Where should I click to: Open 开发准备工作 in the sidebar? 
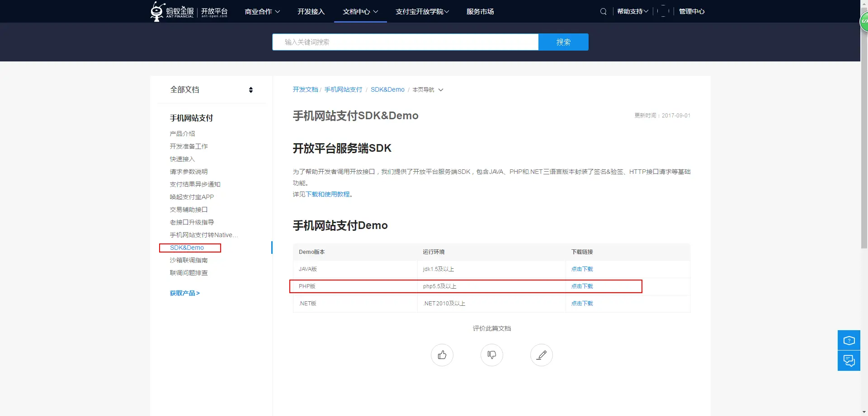click(x=189, y=146)
